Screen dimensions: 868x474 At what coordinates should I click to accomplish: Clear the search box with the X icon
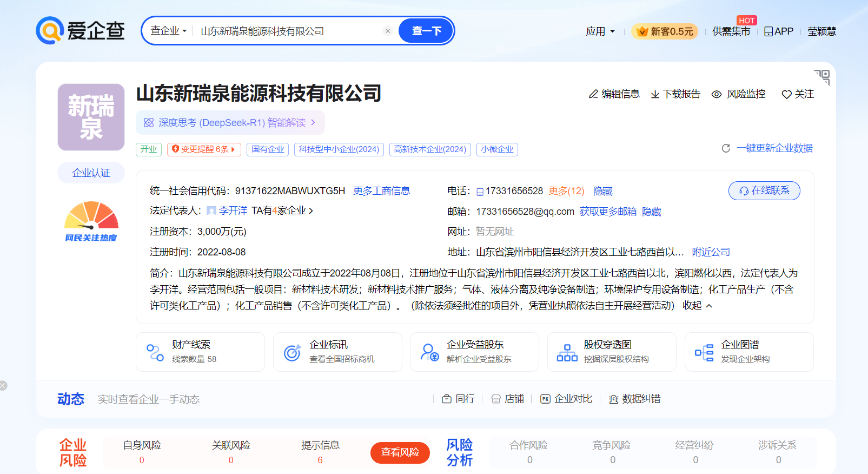click(x=388, y=31)
